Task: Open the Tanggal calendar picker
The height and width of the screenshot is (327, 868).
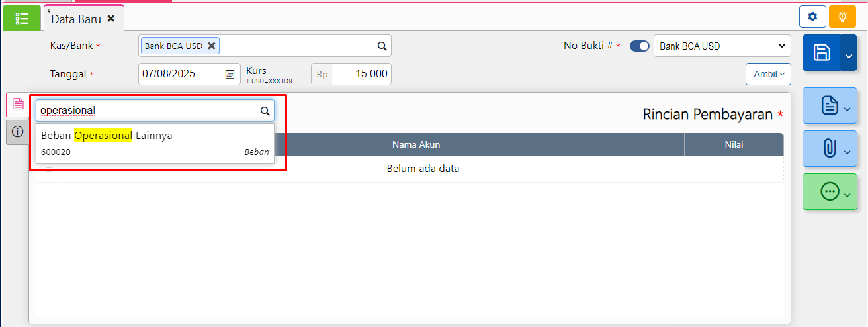Action: click(230, 74)
